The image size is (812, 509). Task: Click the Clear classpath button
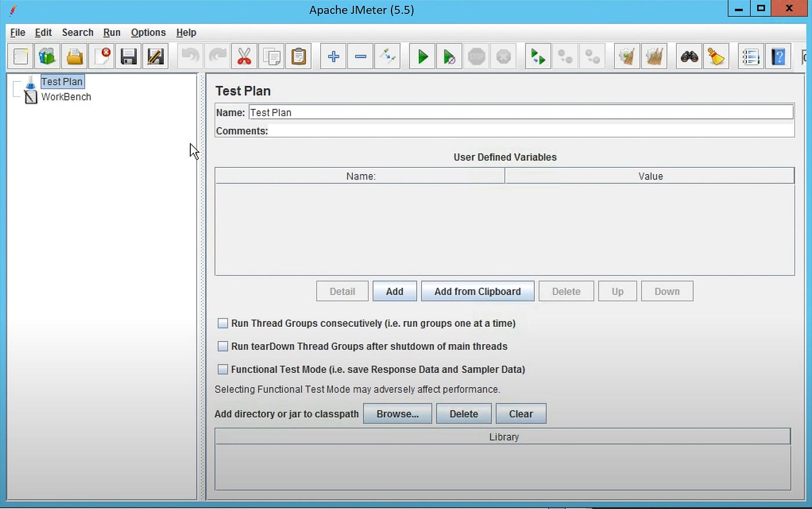(521, 414)
